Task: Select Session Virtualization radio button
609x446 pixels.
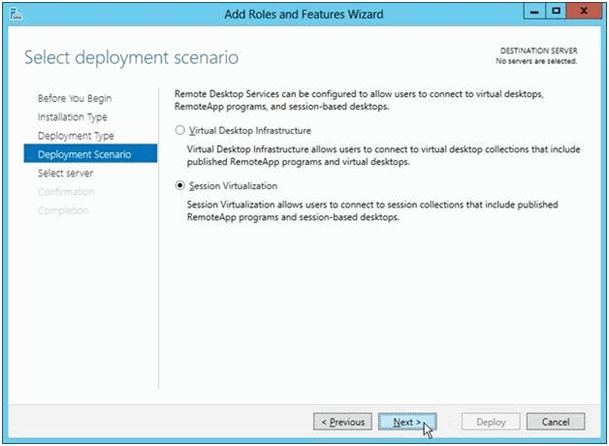Action: click(x=180, y=186)
